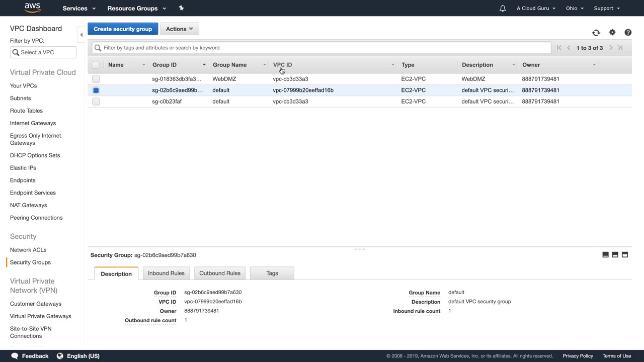Open the VPC ID column filter arrow

pos(392,65)
